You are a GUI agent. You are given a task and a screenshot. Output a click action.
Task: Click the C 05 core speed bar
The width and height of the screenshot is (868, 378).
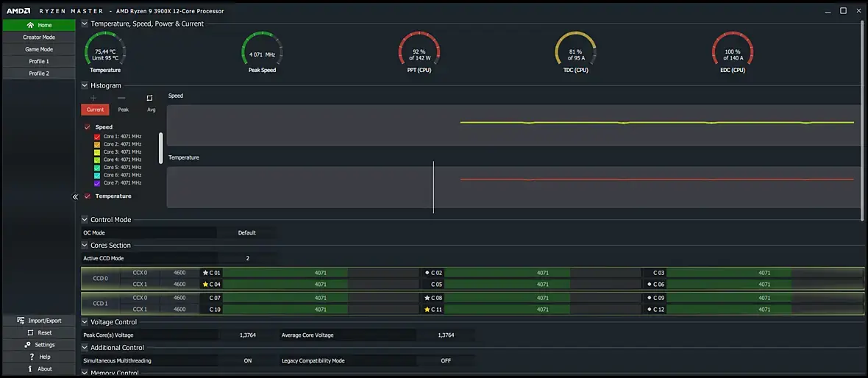coord(543,285)
